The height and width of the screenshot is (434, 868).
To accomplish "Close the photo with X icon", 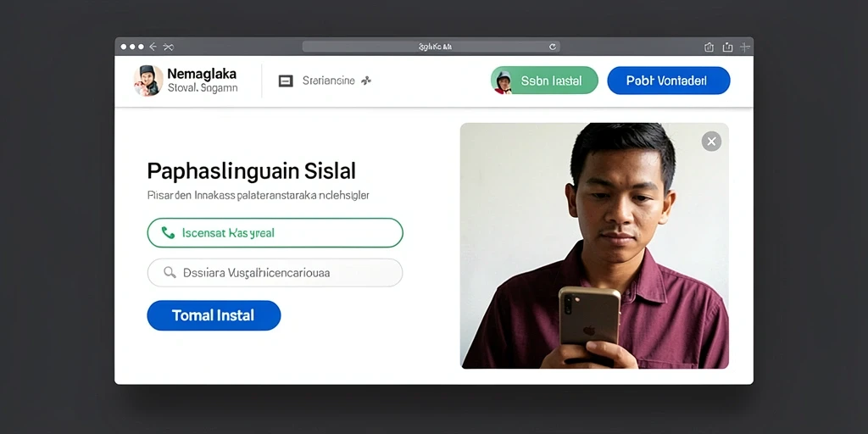I will point(711,142).
